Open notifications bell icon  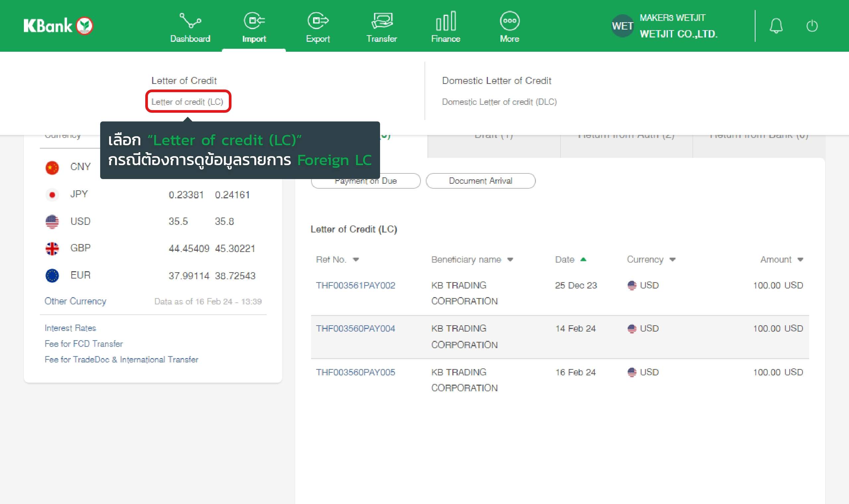[776, 26]
